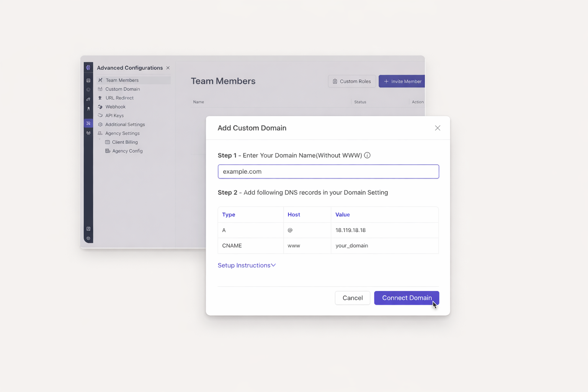Click the domain name input field

(328, 171)
